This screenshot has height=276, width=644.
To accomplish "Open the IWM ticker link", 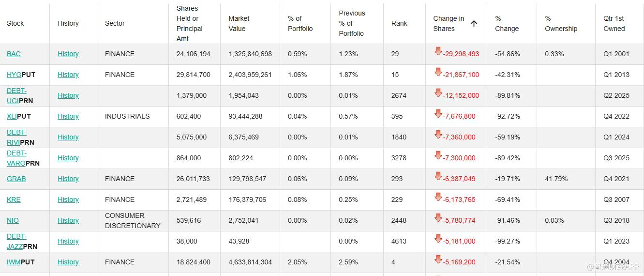I will click(14, 262).
